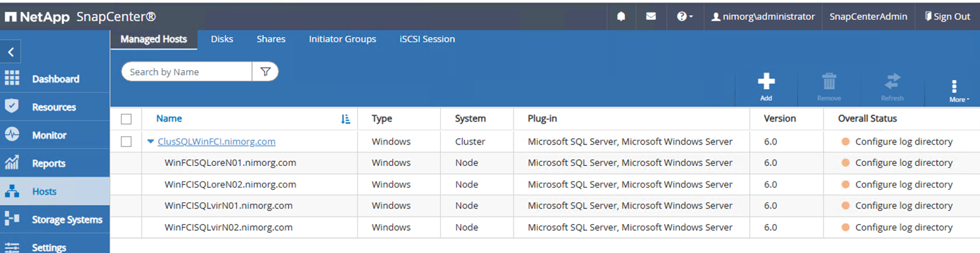The width and height of the screenshot is (980, 253).
Task: Click the System column header
Action: [470, 118]
